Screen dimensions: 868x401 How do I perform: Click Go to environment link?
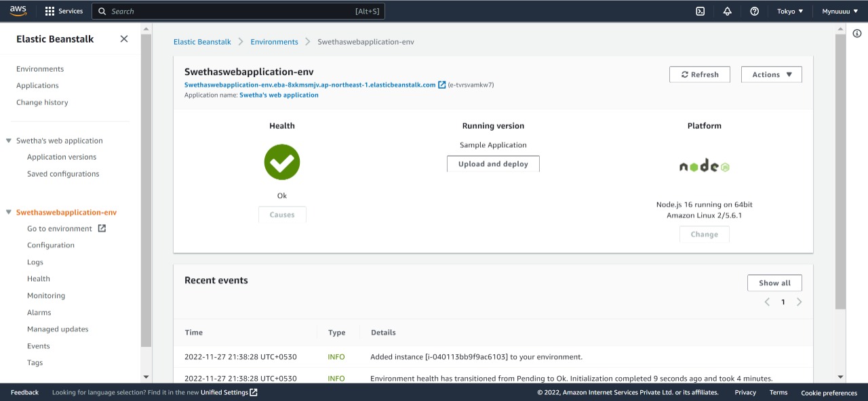[60, 228]
